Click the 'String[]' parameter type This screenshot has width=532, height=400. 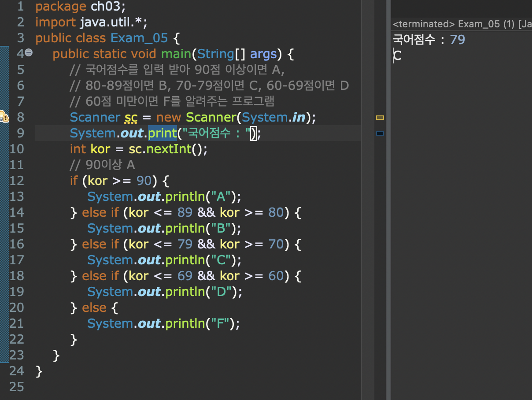tap(222, 54)
